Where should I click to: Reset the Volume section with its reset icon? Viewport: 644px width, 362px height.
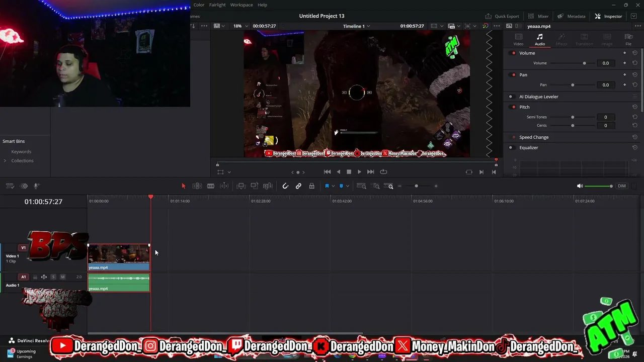point(635,53)
